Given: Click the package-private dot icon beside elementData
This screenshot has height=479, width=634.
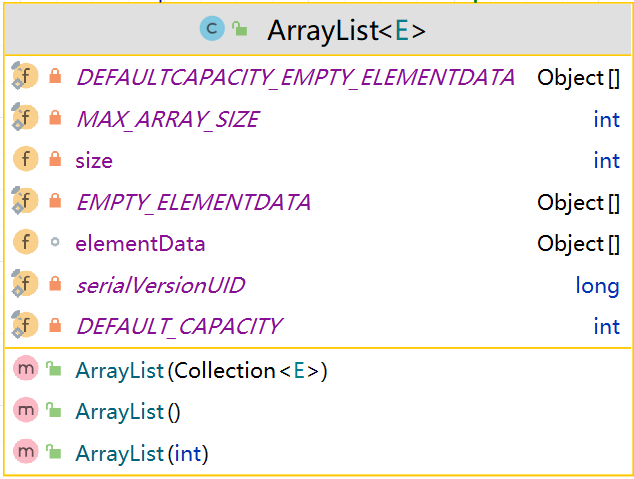Looking at the screenshot, I should 55,243.
